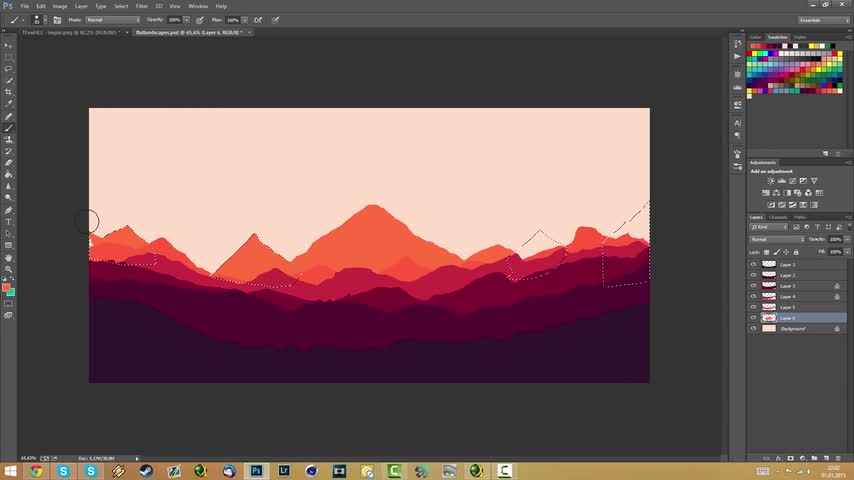Open the brush Mode dropdown in options bar

pos(113,20)
